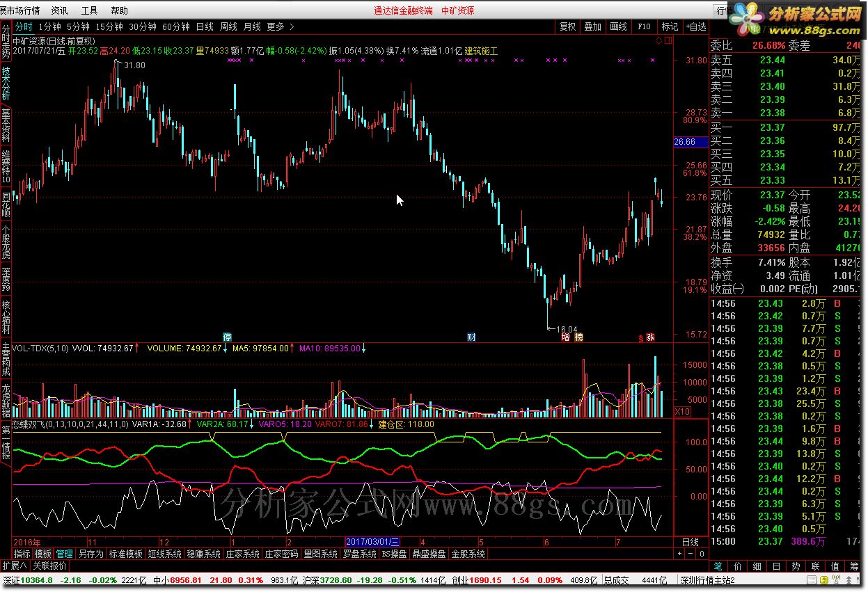
Task: Click the 叠加 overlay button
Action: [x=592, y=27]
